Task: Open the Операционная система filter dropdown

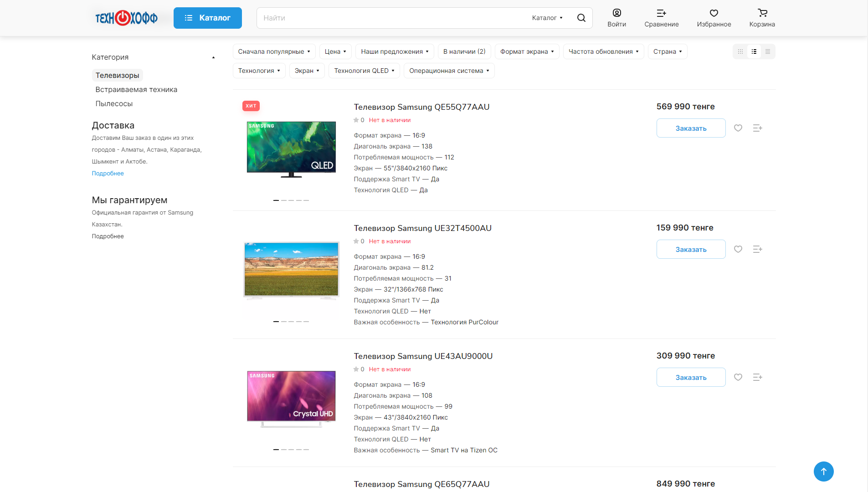Action: [449, 71]
